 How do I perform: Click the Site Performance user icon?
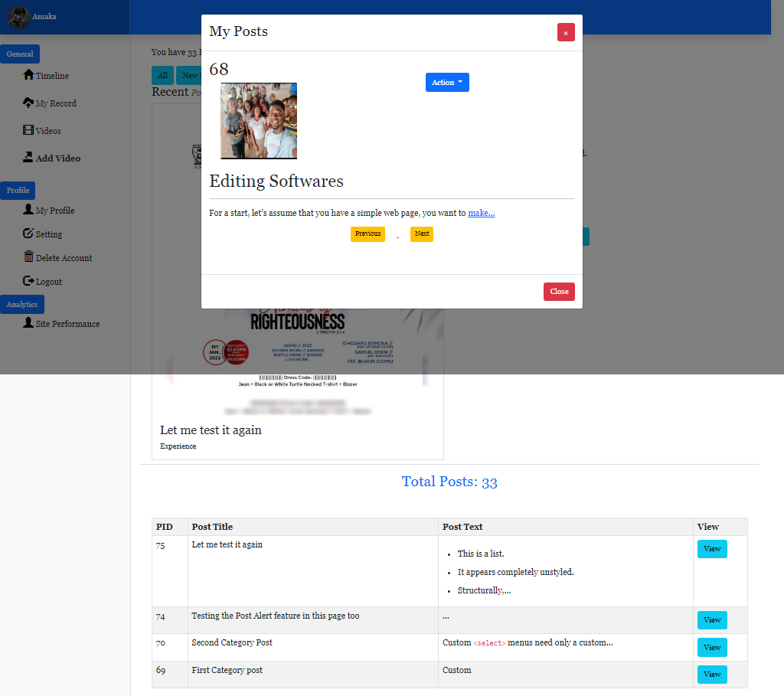[x=28, y=323]
